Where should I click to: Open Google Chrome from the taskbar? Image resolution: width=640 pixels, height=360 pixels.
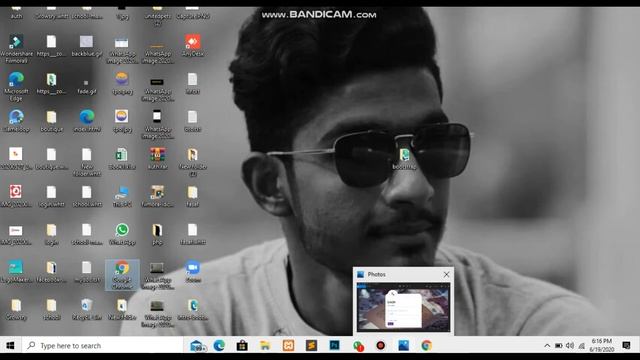tap(427, 346)
